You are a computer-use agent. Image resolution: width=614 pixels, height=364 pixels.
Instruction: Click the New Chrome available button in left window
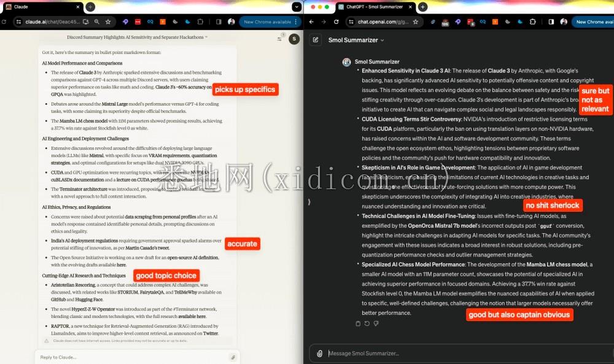tap(265, 21)
